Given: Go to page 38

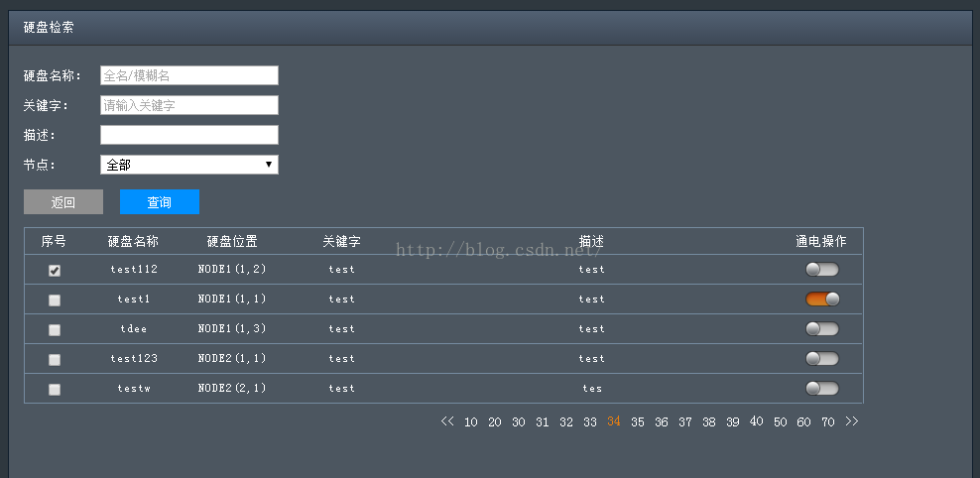Looking at the screenshot, I should [709, 422].
